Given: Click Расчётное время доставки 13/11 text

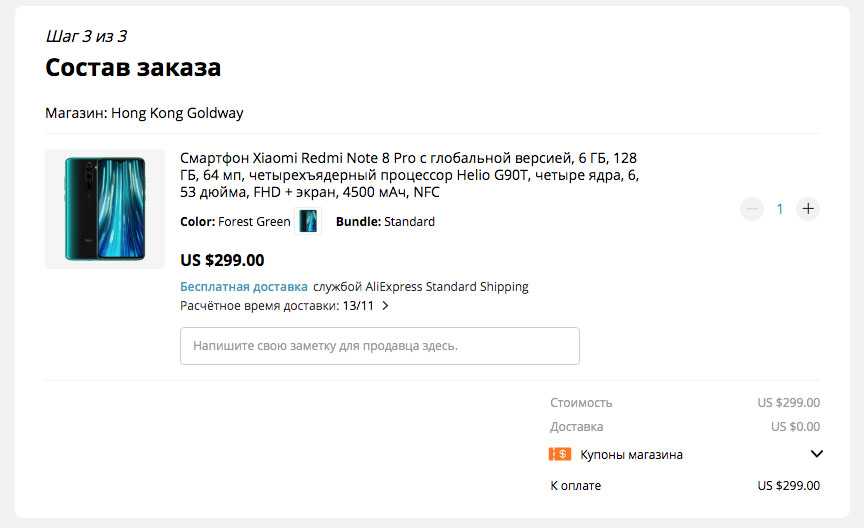Looking at the screenshot, I should pyautogui.click(x=277, y=306).
